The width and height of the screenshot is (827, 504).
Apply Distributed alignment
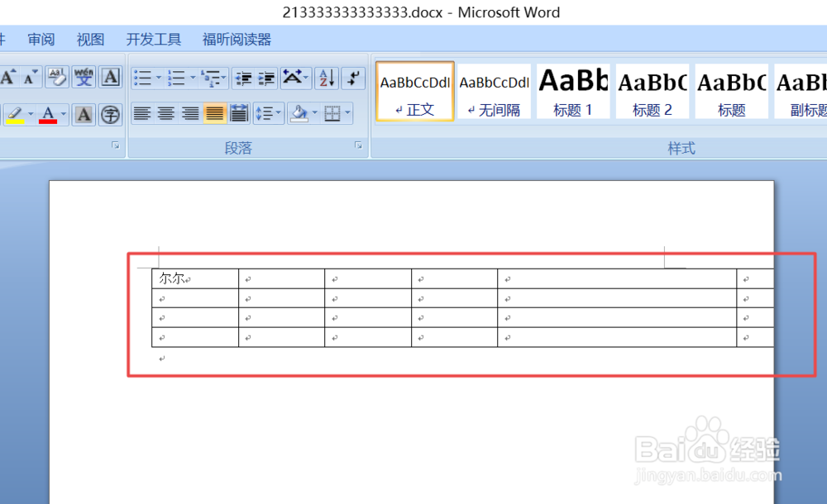pos(238,113)
